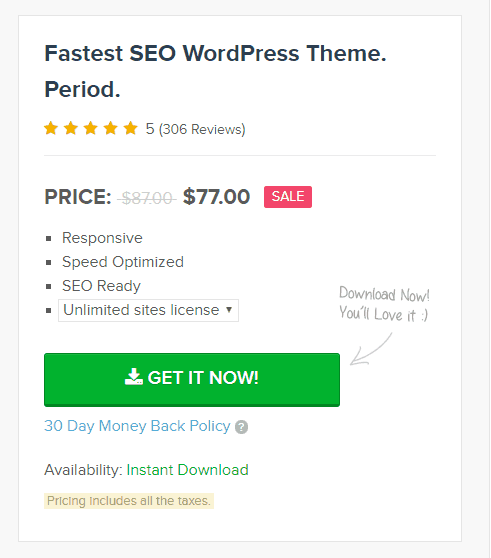This screenshot has height=558, width=491.
Task: Click the Instant Download text
Action: (188, 470)
